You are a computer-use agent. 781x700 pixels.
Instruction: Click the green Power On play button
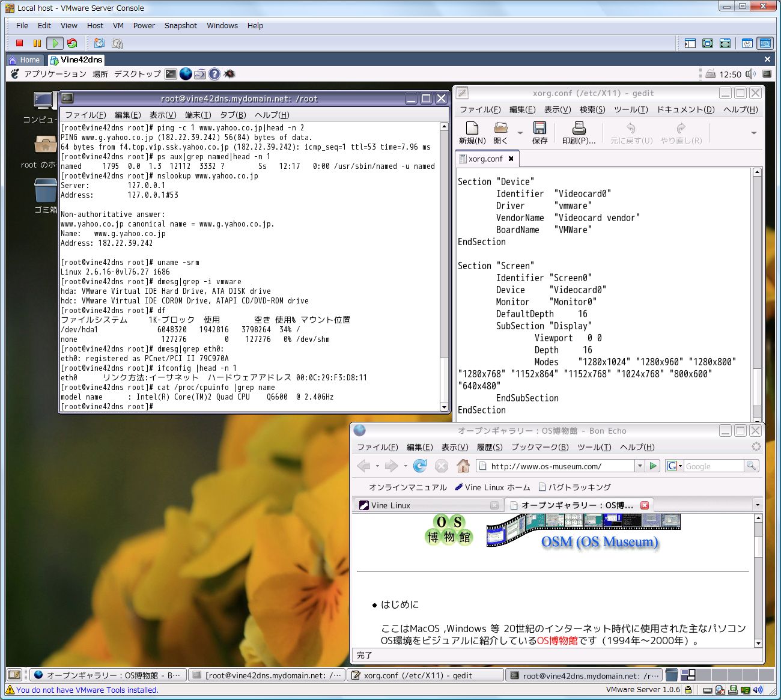pos(55,43)
